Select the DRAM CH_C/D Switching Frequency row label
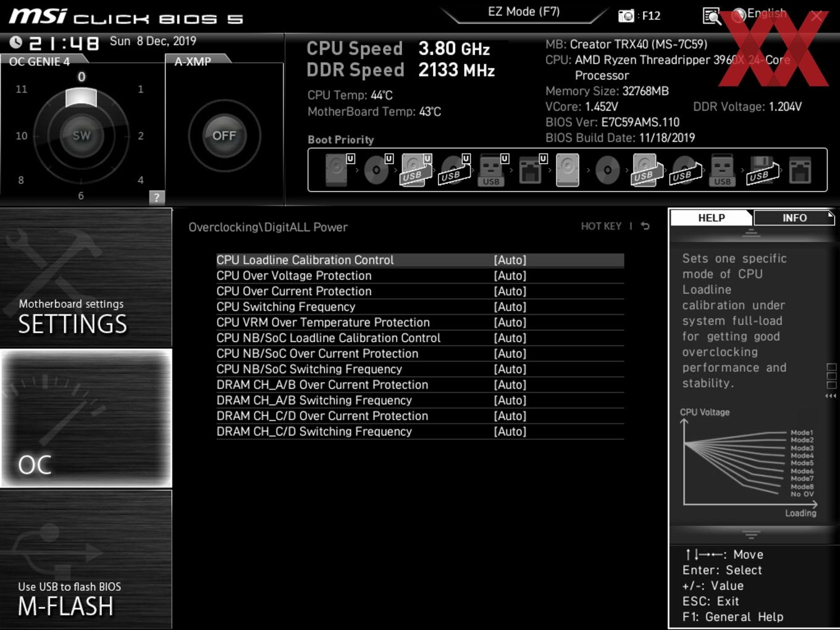This screenshot has height=630, width=840. click(x=314, y=432)
